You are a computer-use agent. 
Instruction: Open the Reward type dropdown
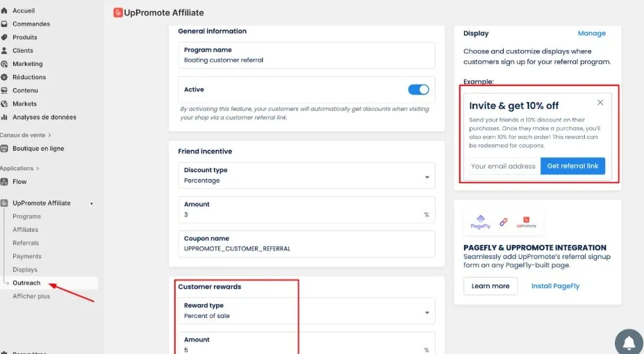306,311
